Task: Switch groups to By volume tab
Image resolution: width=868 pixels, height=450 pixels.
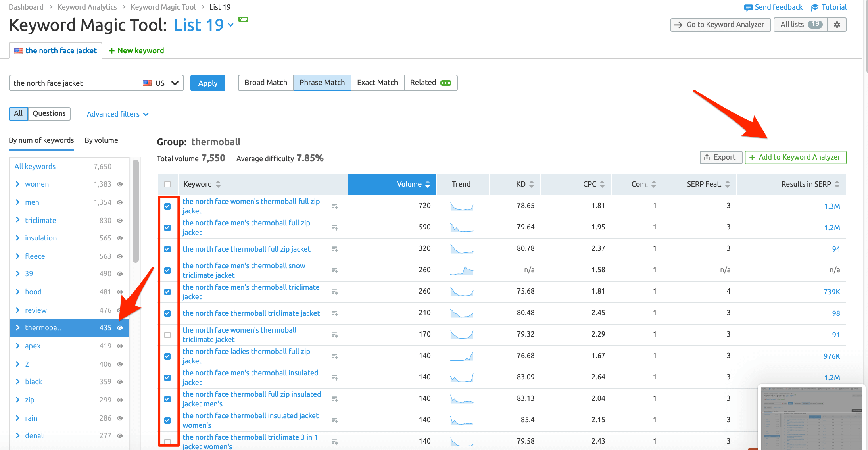Action: tap(101, 140)
